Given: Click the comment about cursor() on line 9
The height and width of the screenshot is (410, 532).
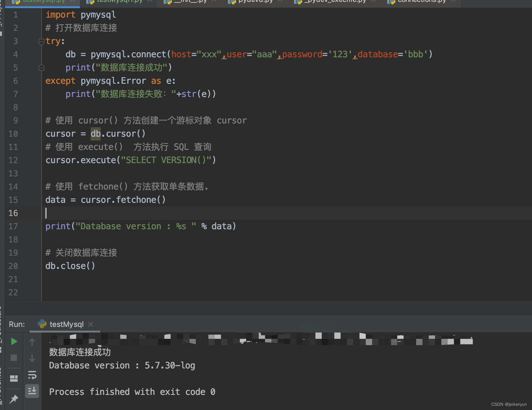Looking at the screenshot, I should coord(146,121).
